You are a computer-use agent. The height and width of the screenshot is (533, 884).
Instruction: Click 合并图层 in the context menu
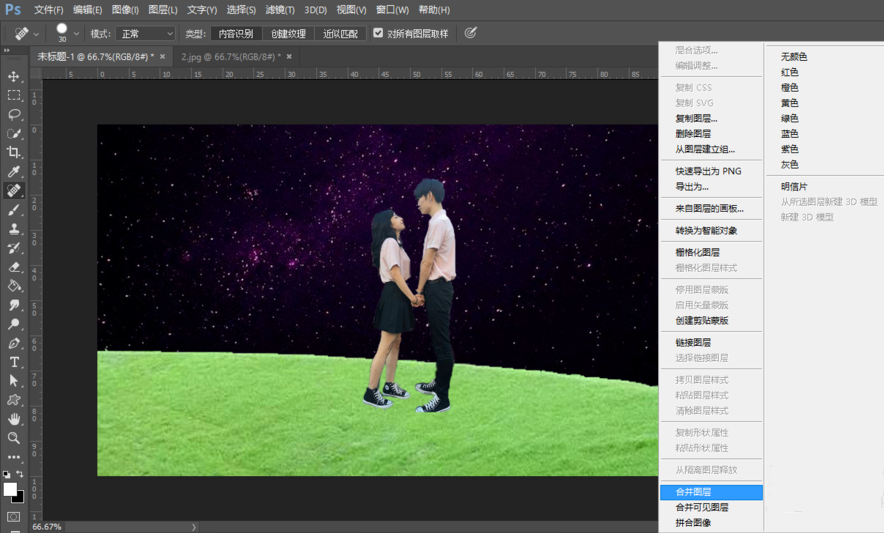coord(693,492)
